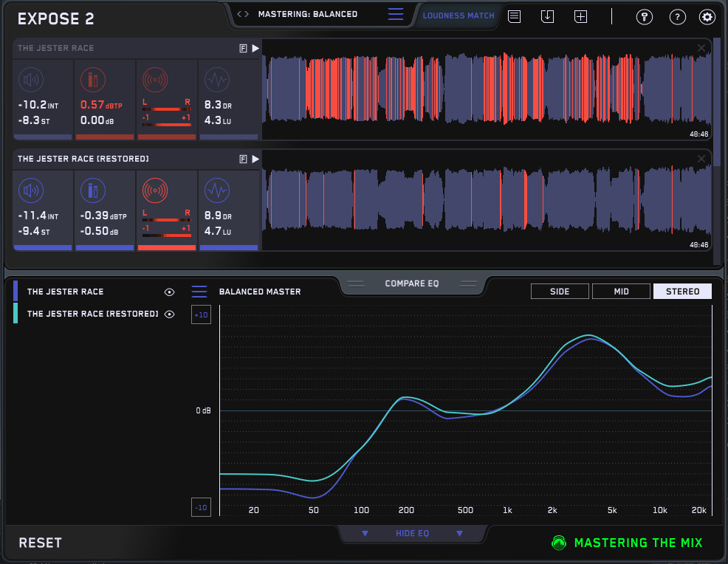Switch EQ view to Mid
The height and width of the screenshot is (564, 728).
pyautogui.click(x=621, y=292)
